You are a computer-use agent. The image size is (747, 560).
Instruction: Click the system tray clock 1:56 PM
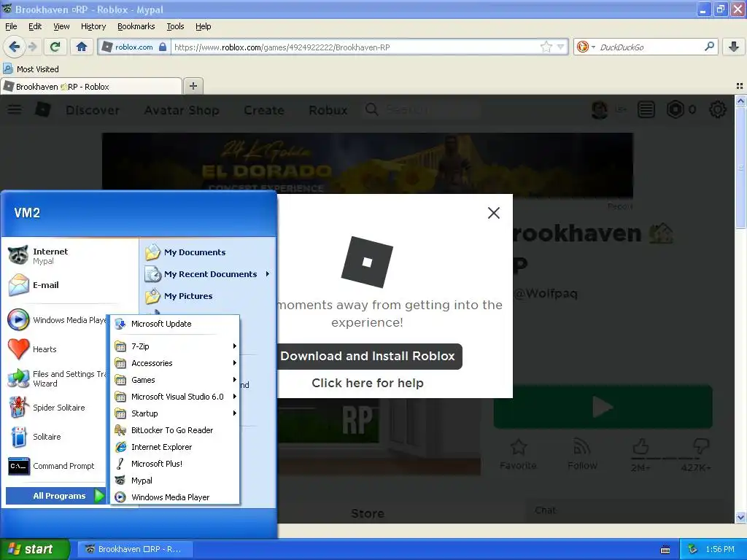(x=720, y=550)
